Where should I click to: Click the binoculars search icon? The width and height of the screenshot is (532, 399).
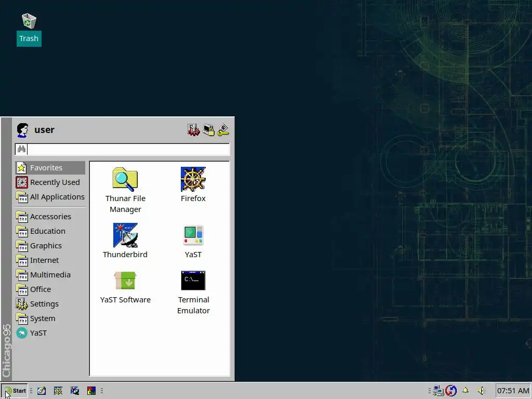tap(21, 149)
